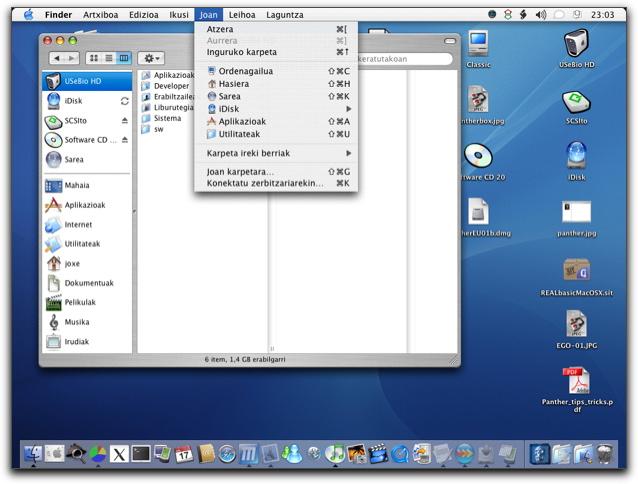Viewport: 638px width, 484px height.
Task: Open the Classic icon on desktop
Action: click(478, 49)
